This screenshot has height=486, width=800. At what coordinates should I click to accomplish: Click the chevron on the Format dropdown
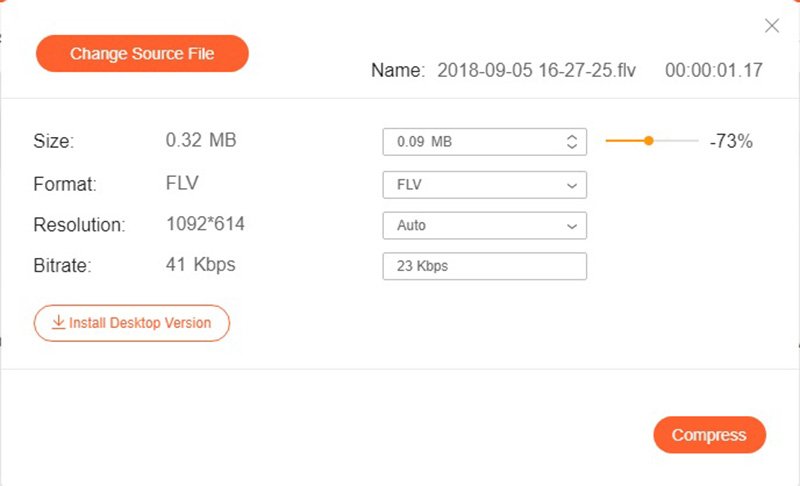[x=572, y=185]
